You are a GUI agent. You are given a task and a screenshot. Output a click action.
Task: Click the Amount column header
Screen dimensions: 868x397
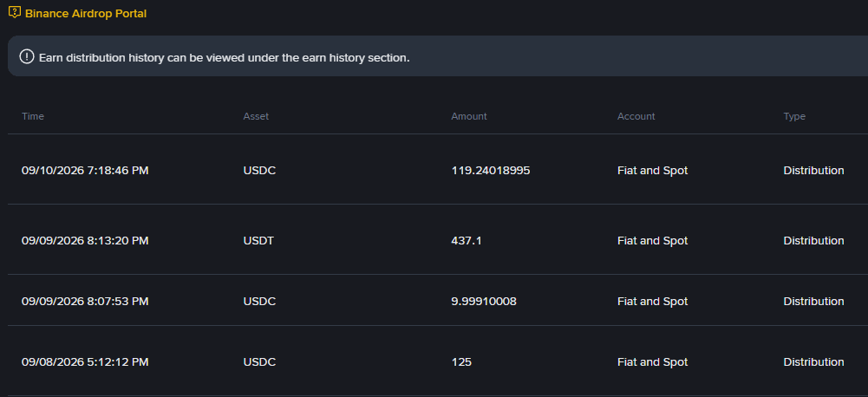click(469, 116)
